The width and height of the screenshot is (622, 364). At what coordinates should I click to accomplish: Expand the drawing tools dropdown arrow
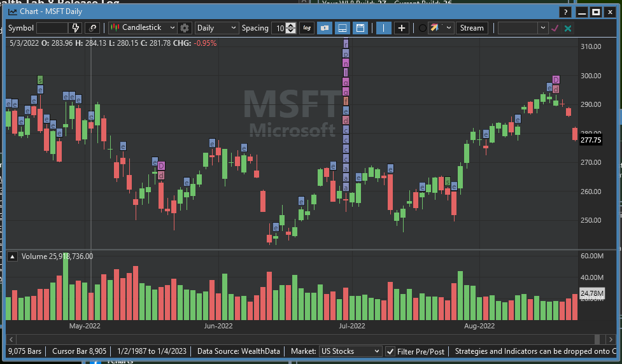[449, 28]
